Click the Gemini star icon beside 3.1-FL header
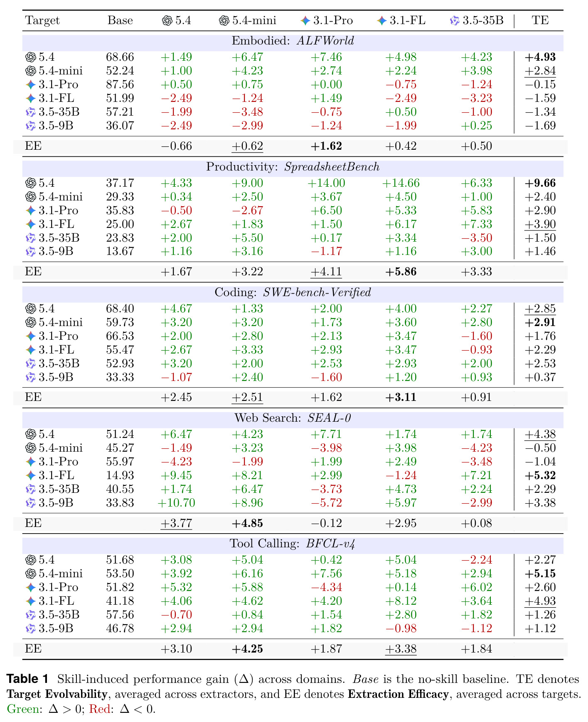 381,20
